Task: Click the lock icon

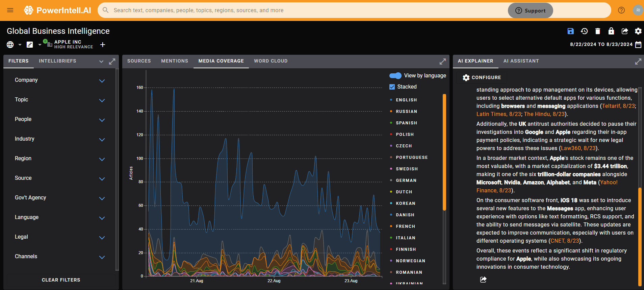Action: click(611, 31)
